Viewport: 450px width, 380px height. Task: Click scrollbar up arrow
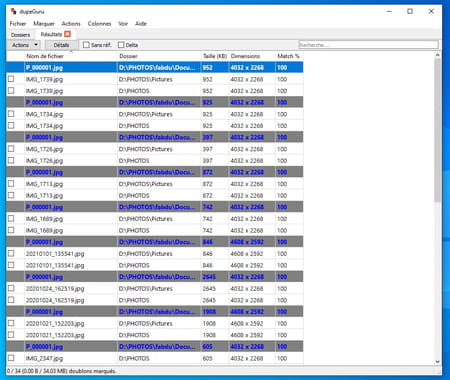[x=437, y=54]
